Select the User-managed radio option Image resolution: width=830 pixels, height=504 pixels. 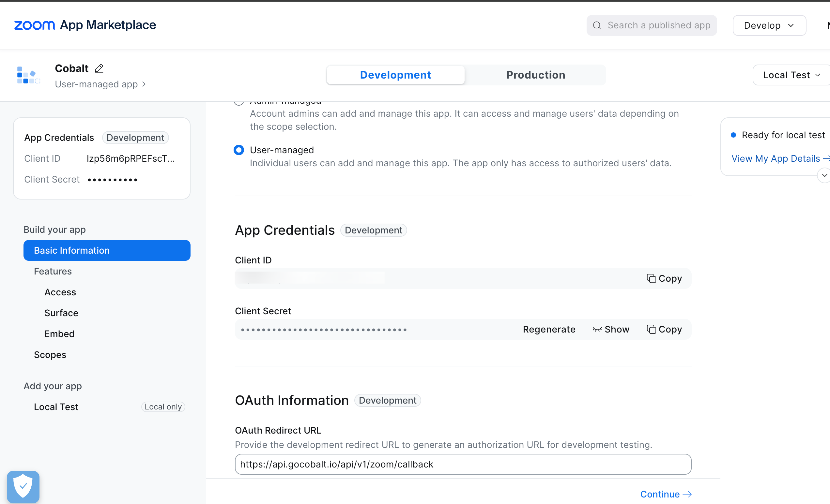click(239, 150)
